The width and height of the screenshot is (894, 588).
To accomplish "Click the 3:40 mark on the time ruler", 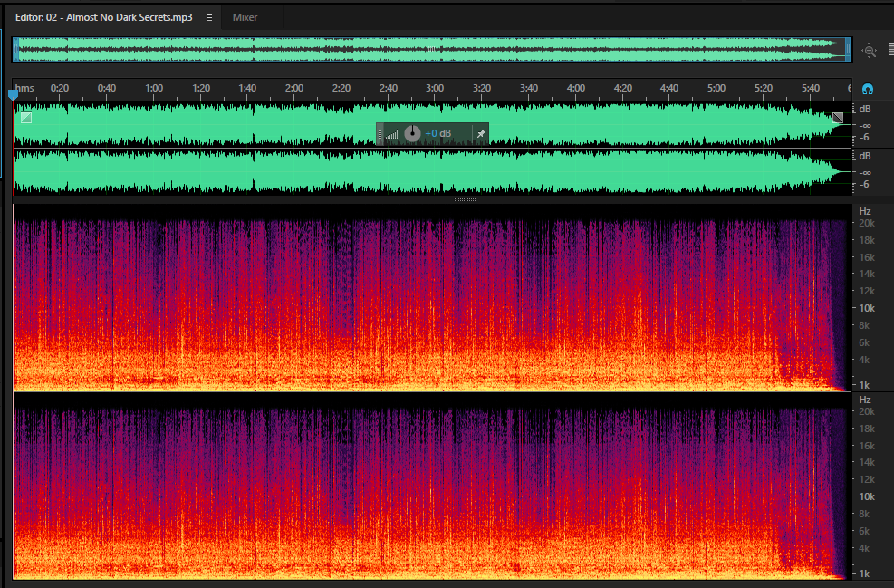I will (529, 88).
